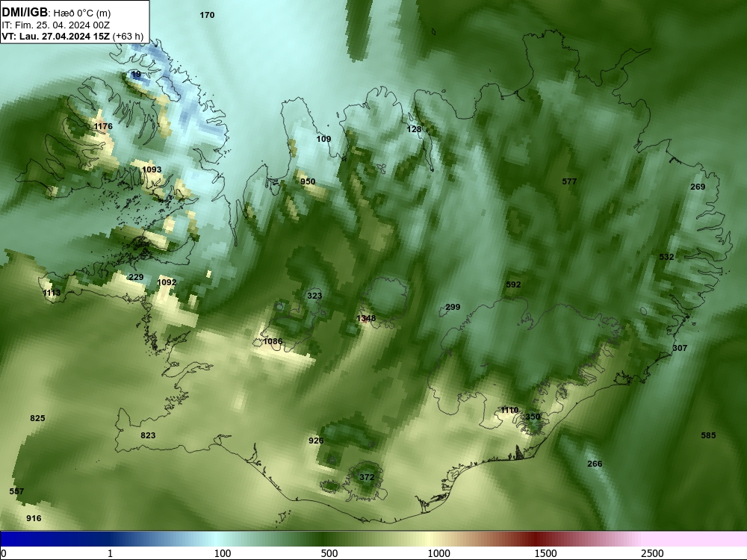
Task: Select the 266 value offshore southeast
Action: (595, 464)
